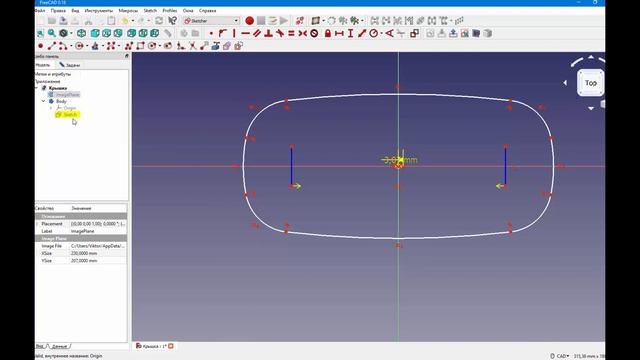
Task: Select the trim edge tool
Action: pyautogui.click(x=193, y=46)
